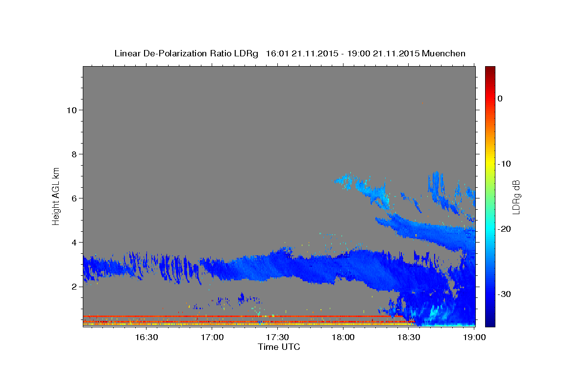588x392 pixels.
Task: Click the height axis label '8'
Action: point(73,154)
